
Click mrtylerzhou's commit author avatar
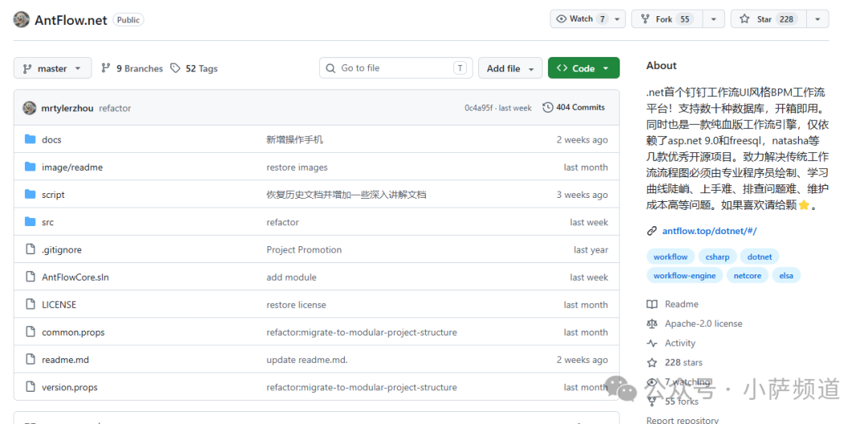tap(30, 108)
